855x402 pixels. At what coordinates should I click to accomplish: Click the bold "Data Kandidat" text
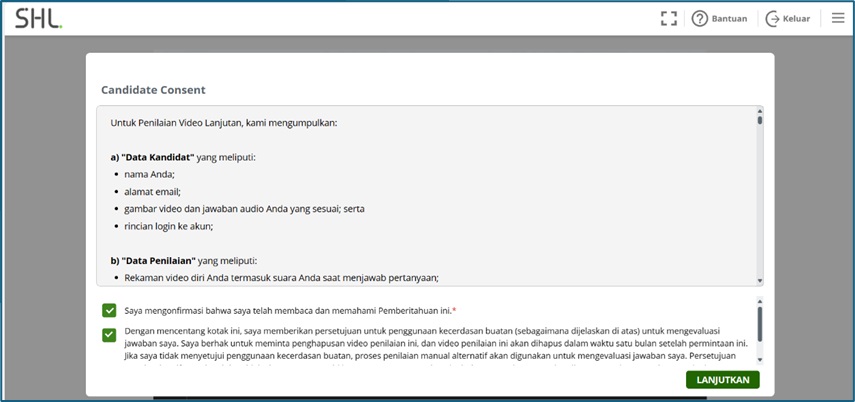coord(152,157)
